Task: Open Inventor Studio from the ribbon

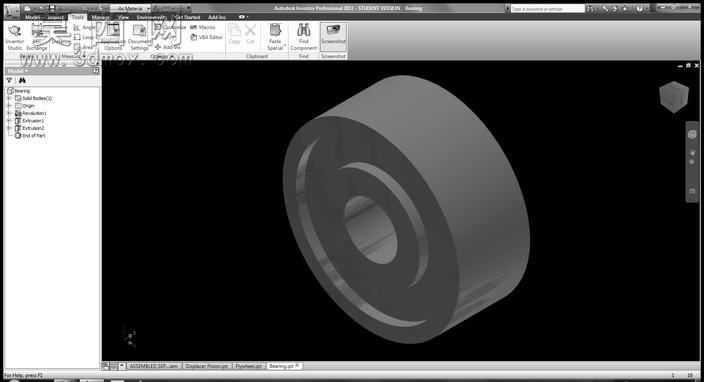Action: point(14,37)
